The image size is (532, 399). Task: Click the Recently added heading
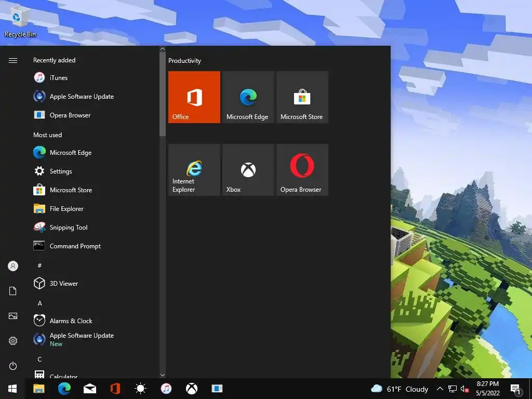(54, 60)
